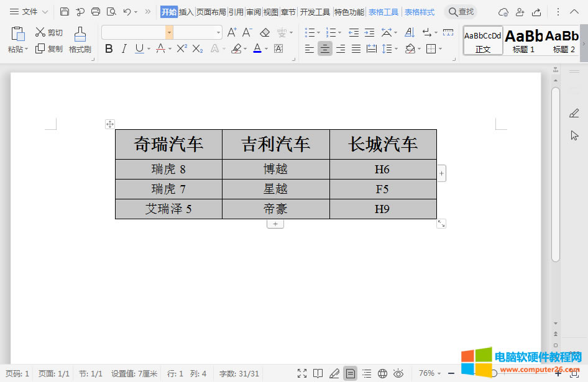Click the Undo icon
Image resolution: width=588 pixels, height=382 pixels.
pyautogui.click(x=126, y=11)
